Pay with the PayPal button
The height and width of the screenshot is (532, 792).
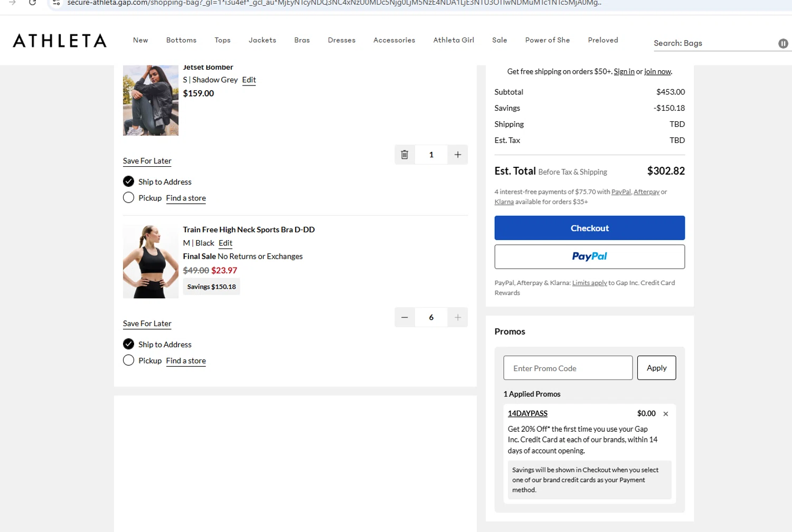589,256
